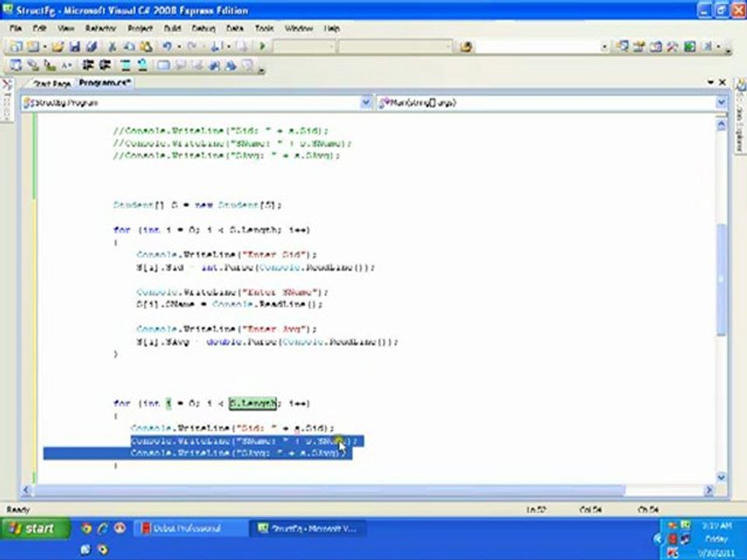This screenshot has height=560, width=747.
Task: Open the Edit menu
Action: (x=40, y=29)
